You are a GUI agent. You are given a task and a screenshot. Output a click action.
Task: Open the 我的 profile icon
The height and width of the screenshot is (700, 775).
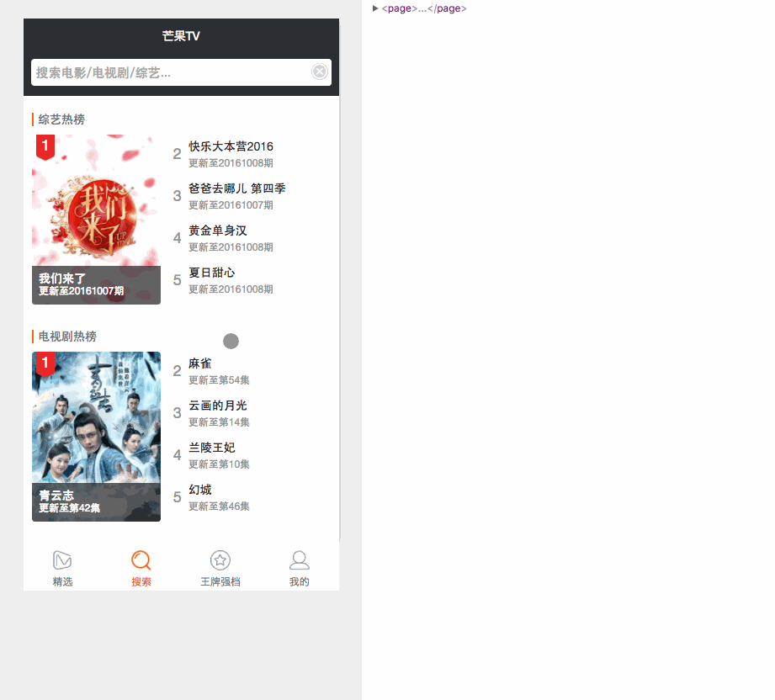tap(299, 559)
